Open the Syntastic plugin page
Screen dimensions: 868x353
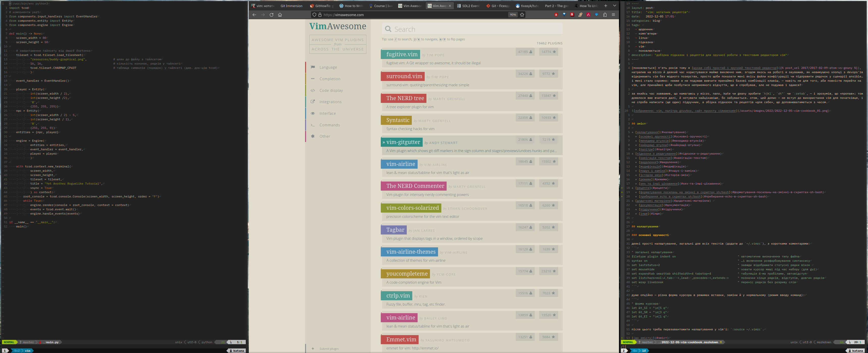pos(396,120)
